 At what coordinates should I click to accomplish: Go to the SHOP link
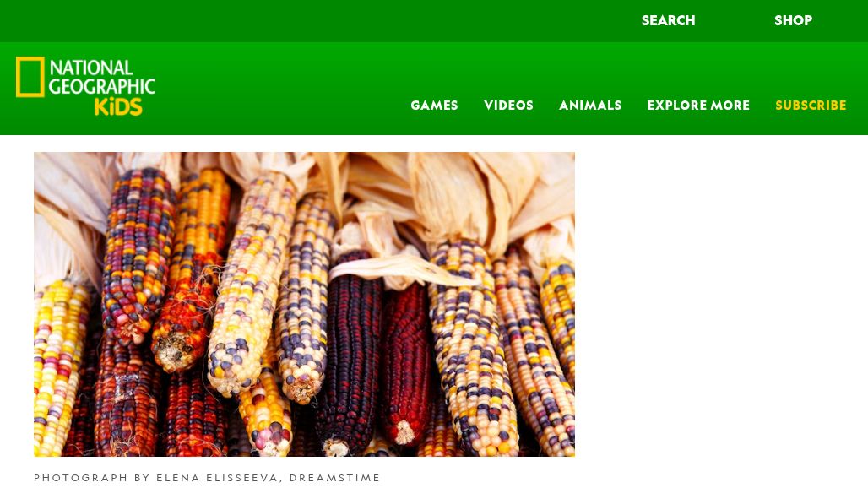793,20
